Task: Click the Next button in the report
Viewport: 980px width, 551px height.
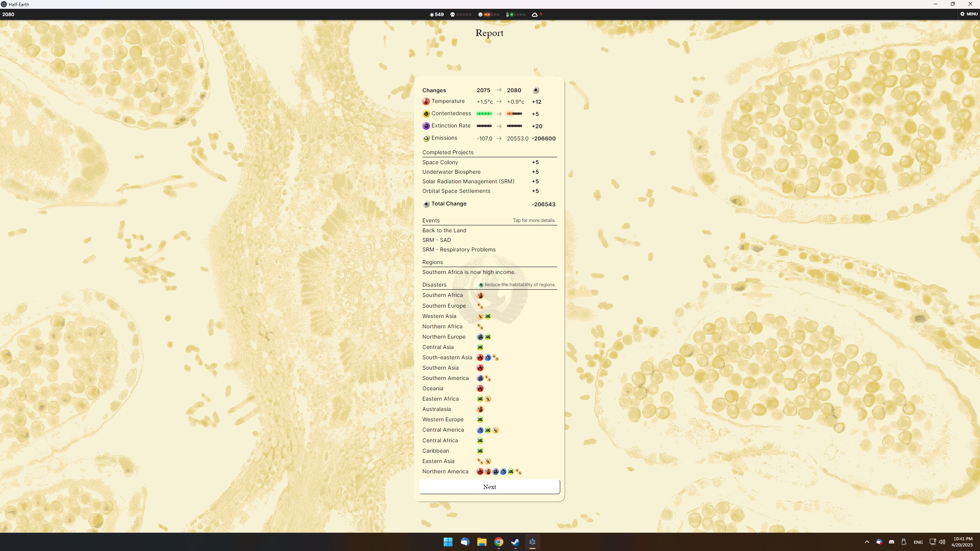Action: click(x=489, y=487)
